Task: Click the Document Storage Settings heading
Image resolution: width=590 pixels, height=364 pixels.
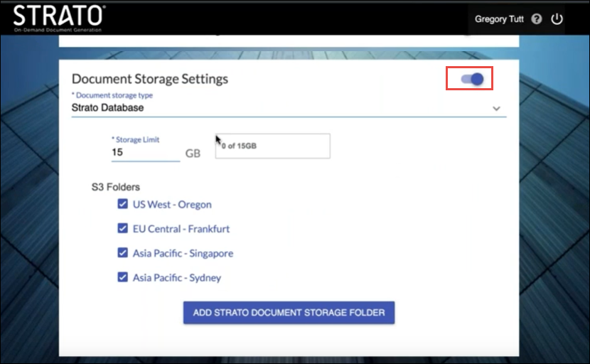Action: point(150,79)
